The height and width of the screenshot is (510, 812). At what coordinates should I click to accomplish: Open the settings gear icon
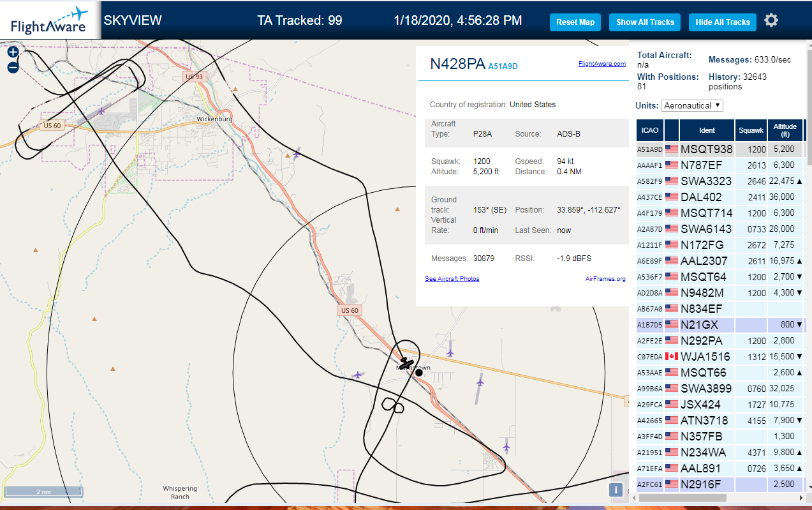tap(771, 20)
